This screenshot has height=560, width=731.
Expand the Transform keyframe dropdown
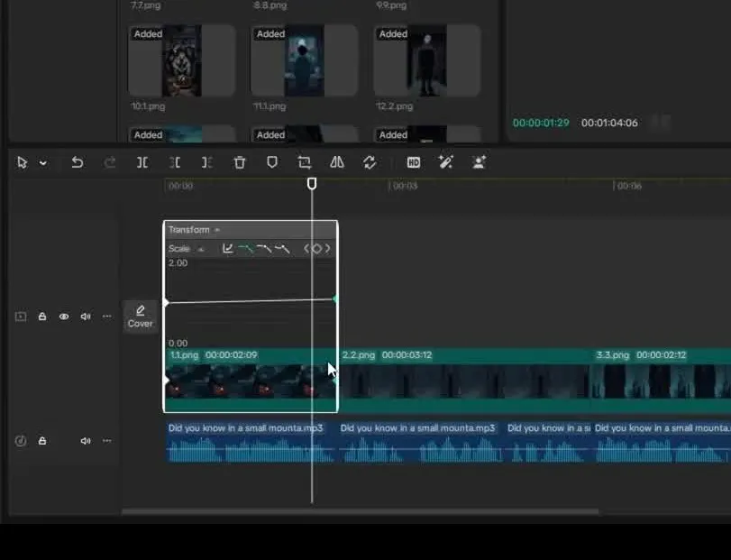tap(217, 230)
